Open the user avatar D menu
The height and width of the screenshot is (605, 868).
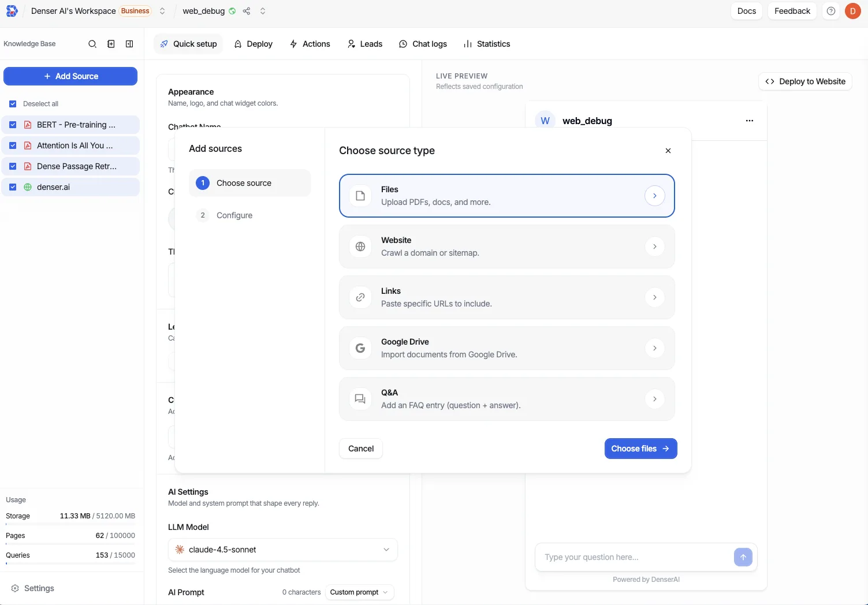[x=853, y=11]
